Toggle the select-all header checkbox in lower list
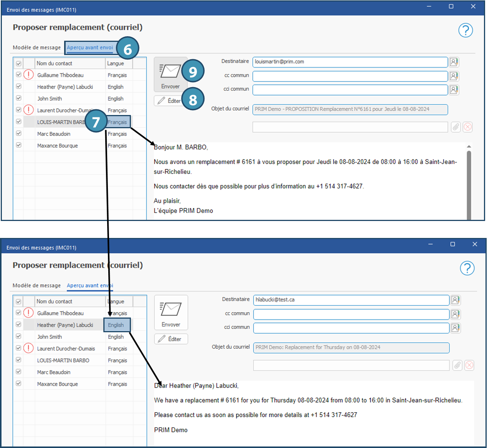The height and width of the screenshot is (448, 487). 18,302
